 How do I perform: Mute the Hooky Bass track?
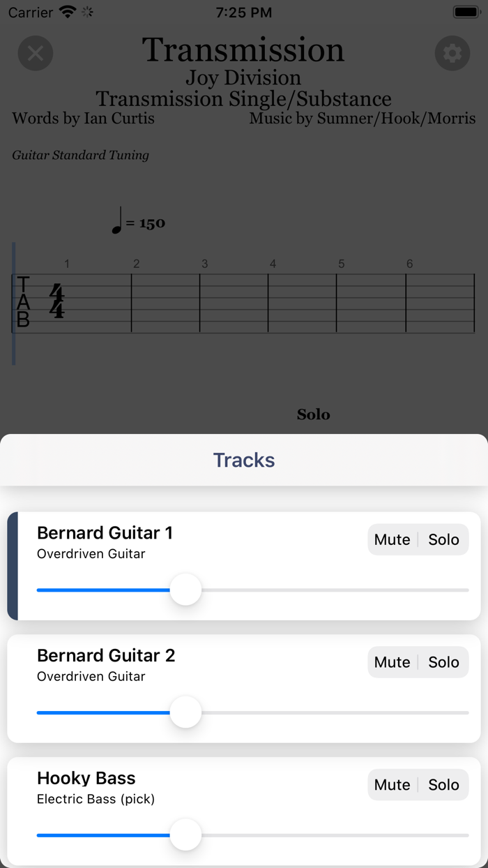point(392,784)
